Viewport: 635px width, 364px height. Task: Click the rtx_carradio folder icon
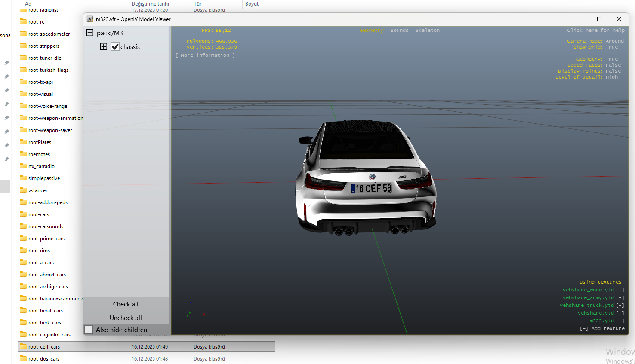[23, 166]
